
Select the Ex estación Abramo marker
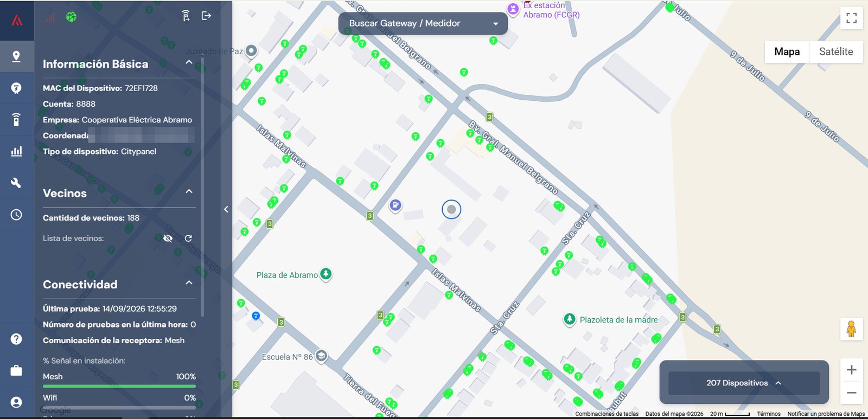[513, 9]
